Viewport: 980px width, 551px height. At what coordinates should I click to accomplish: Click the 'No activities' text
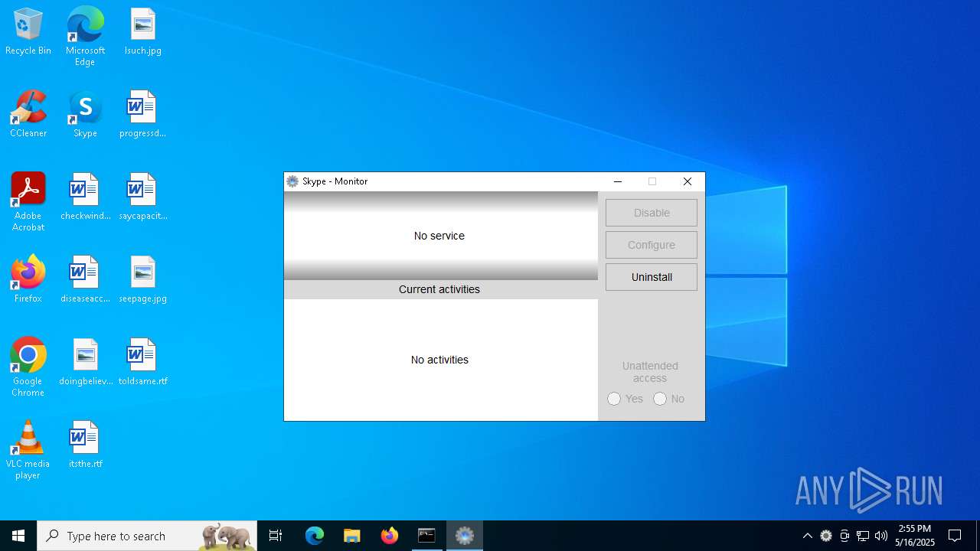pos(439,360)
